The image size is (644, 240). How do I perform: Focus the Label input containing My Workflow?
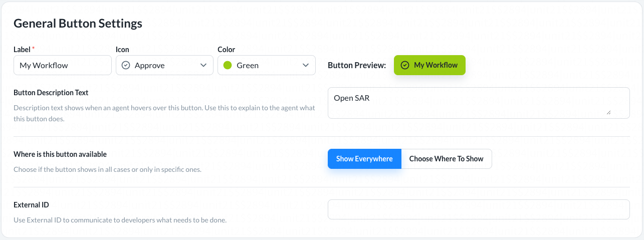62,65
